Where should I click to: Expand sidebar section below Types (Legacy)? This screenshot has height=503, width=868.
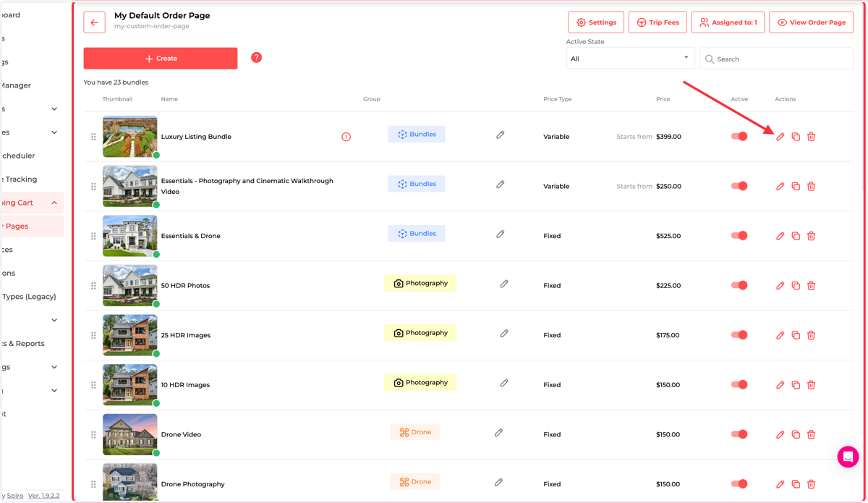(x=54, y=320)
